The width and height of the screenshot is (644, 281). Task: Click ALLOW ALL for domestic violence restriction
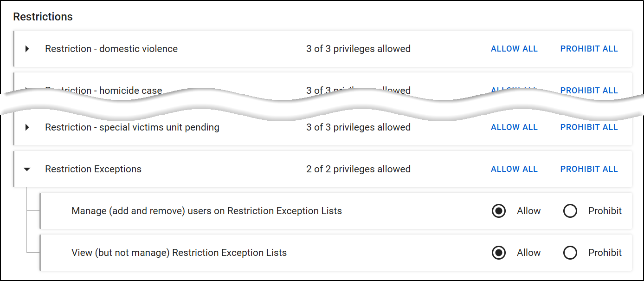514,49
